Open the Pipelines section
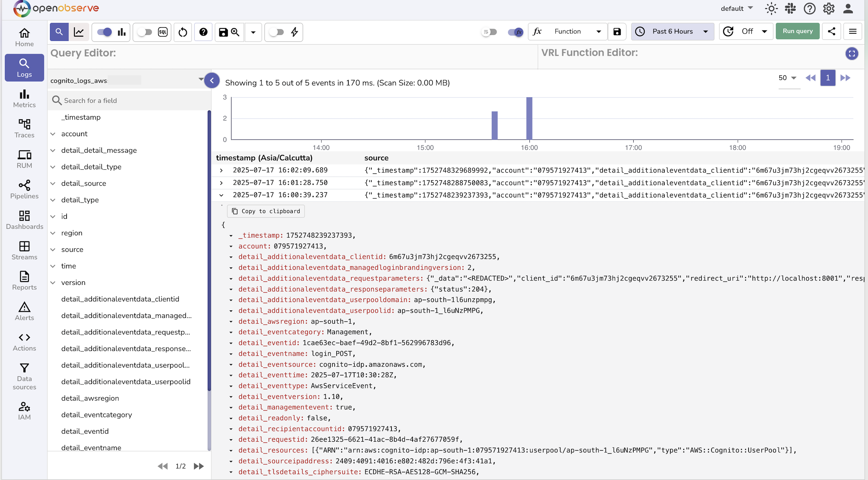This screenshot has width=868, height=480. tap(24, 189)
